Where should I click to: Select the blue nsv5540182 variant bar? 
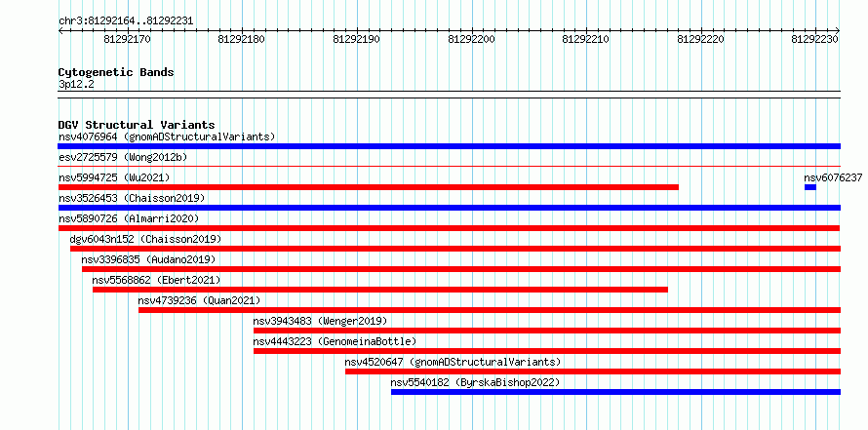pos(615,392)
